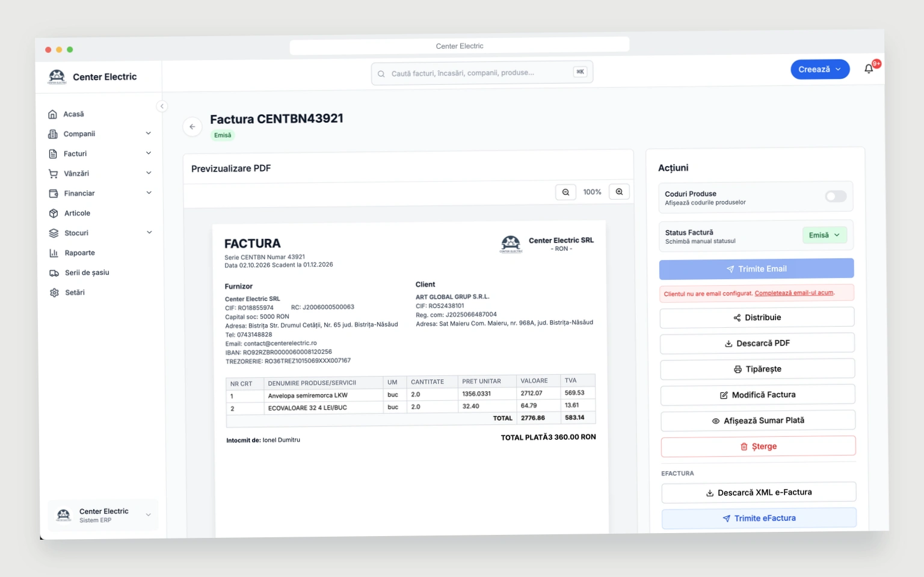Click Modifică Factura to edit
Image resolution: width=924 pixels, height=577 pixels.
tap(758, 395)
